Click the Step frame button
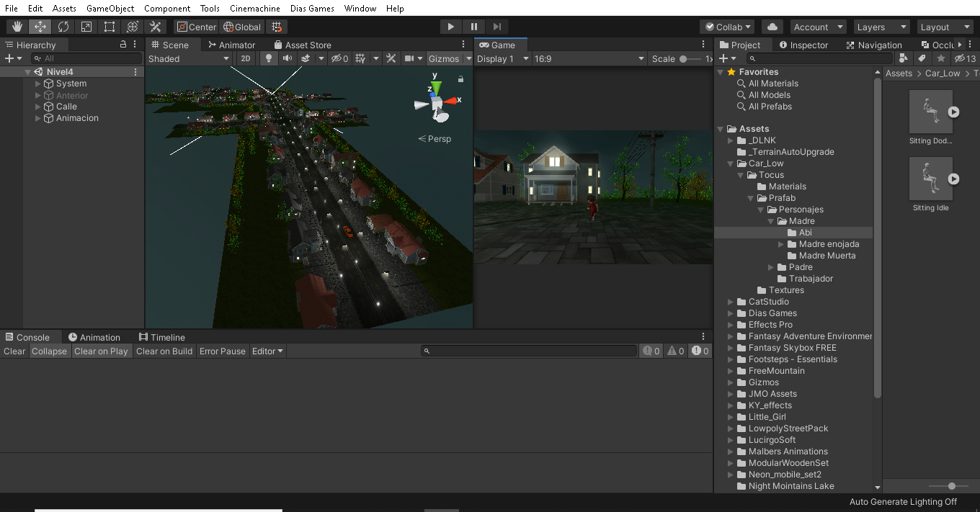 coord(497,27)
